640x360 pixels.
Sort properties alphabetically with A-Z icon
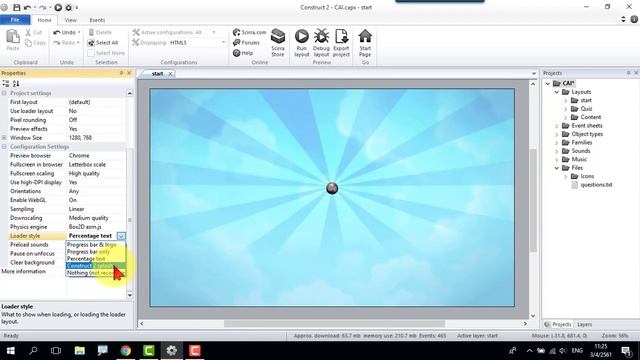16,83
